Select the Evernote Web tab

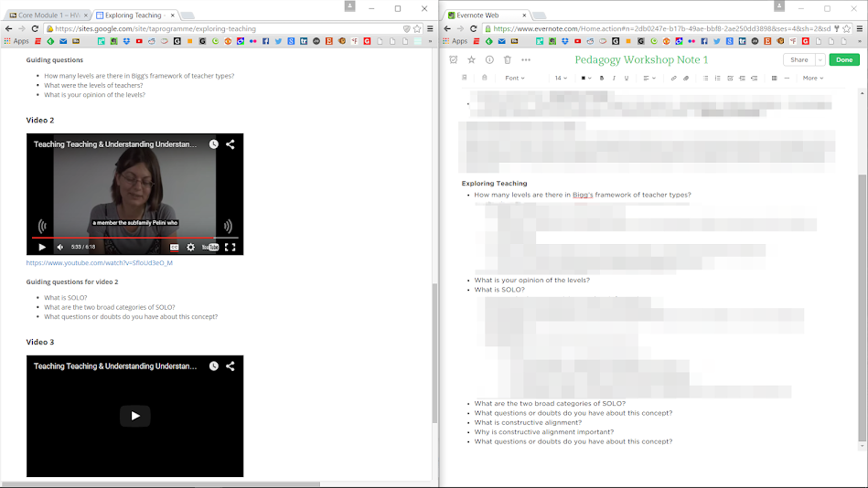(x=488, y=15)
